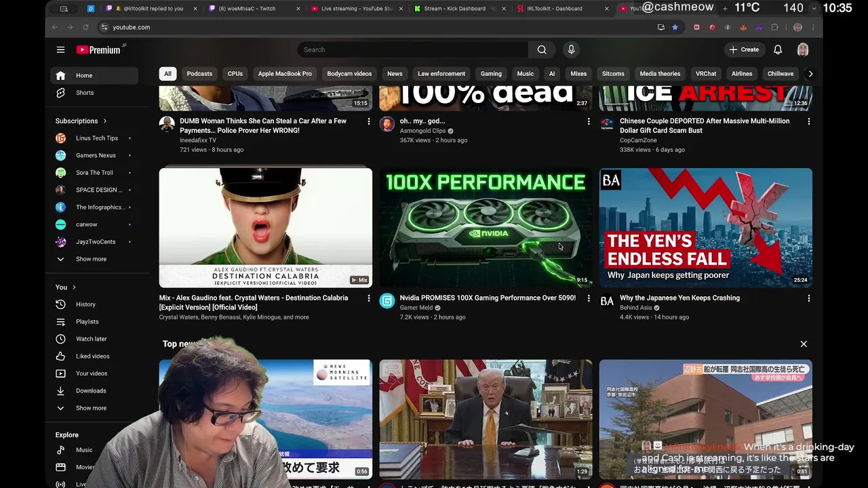Open the notifications bell
The image size is (868, 488).
tap(778, 49)
